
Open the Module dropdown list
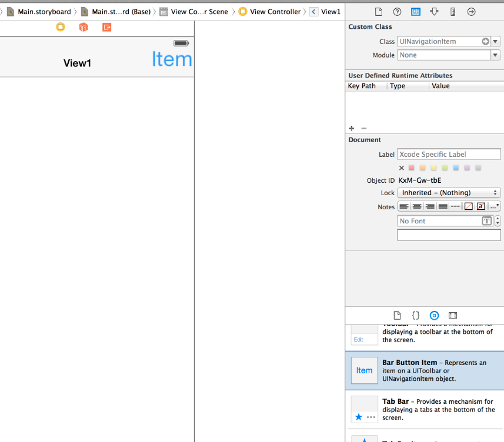(495, 55)
